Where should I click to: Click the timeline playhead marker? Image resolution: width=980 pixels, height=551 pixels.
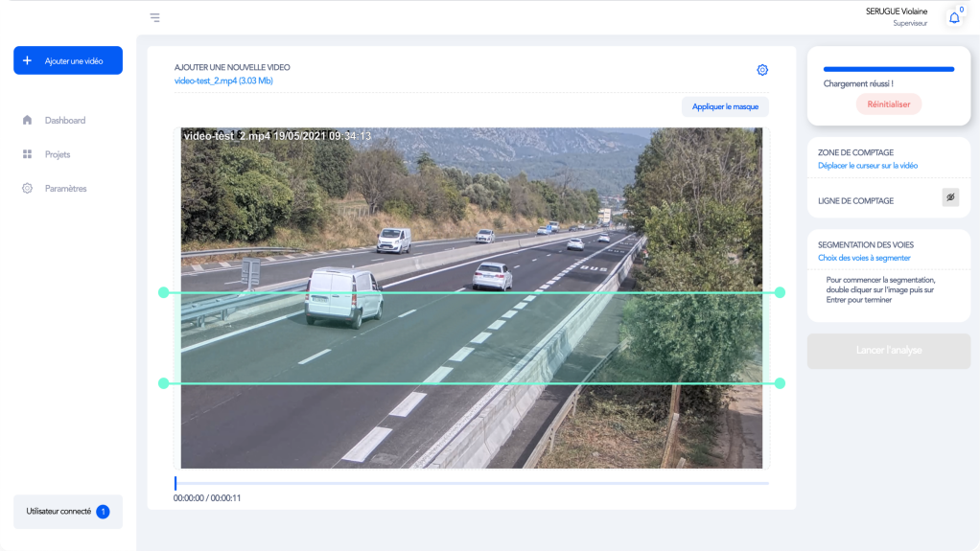pyautogui.click(x=175, y=483)
